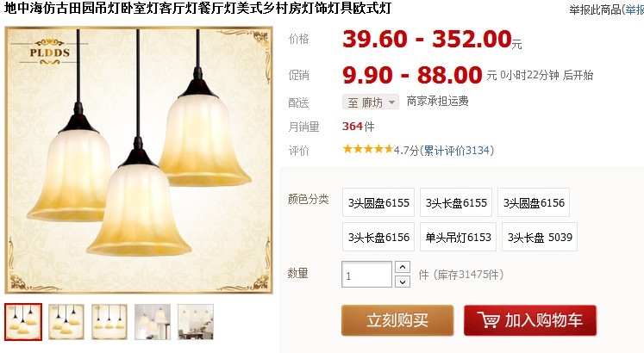The image size is (644, 353).
Task: Select color option 3头圆盘6155
Action: pyautogui.click(x=378, y=202)
